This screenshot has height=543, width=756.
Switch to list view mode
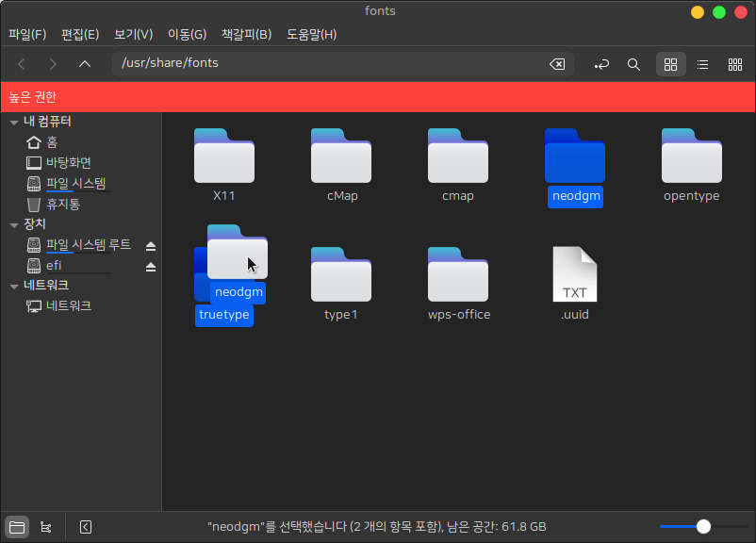click(702, 64)
